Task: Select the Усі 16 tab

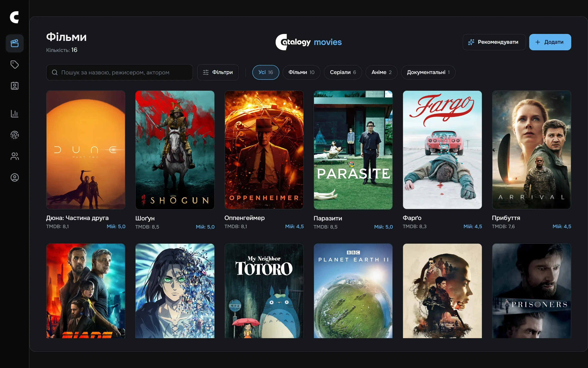Action: (266, 72)
